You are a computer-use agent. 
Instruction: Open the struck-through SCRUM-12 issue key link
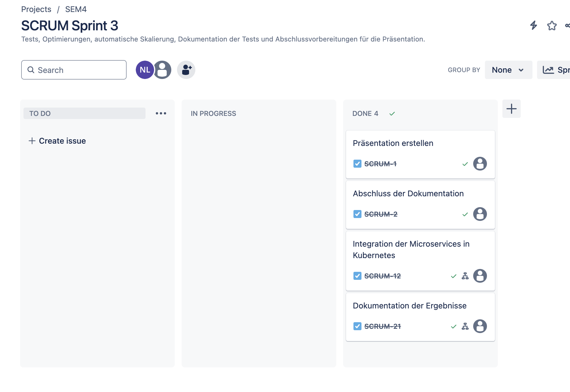[x=382, y=276]
